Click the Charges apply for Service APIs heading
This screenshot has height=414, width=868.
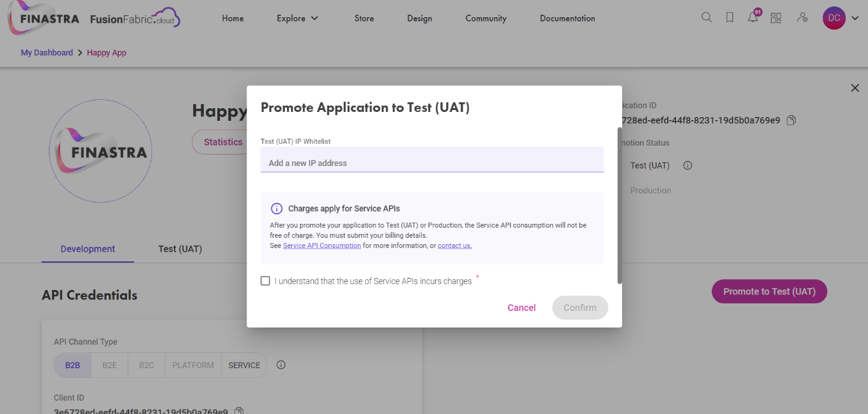[344, 209]
